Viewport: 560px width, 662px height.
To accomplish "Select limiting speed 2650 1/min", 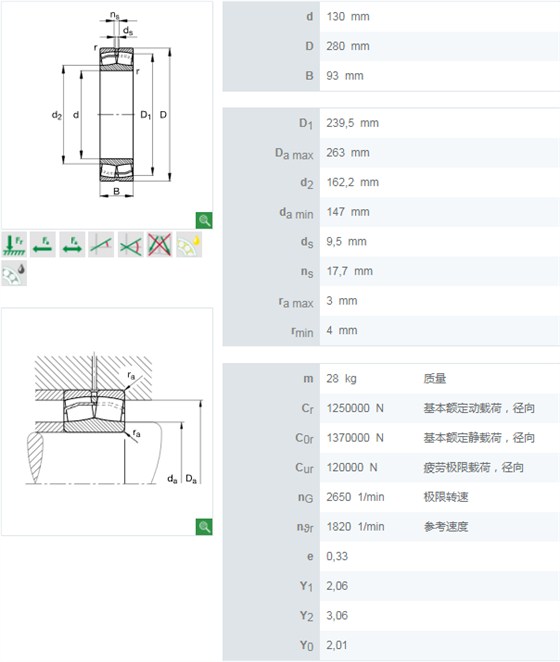I will click(x=355, y=497).
